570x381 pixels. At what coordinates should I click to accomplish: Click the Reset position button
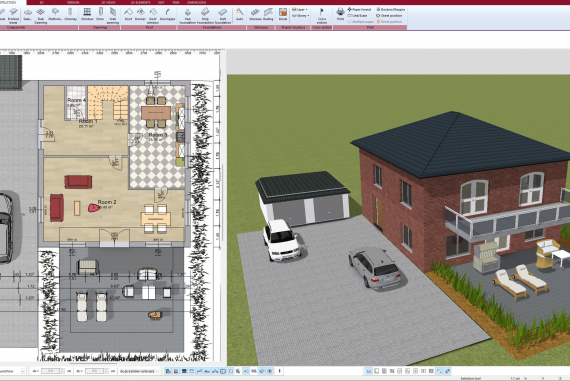click(389, 22)
